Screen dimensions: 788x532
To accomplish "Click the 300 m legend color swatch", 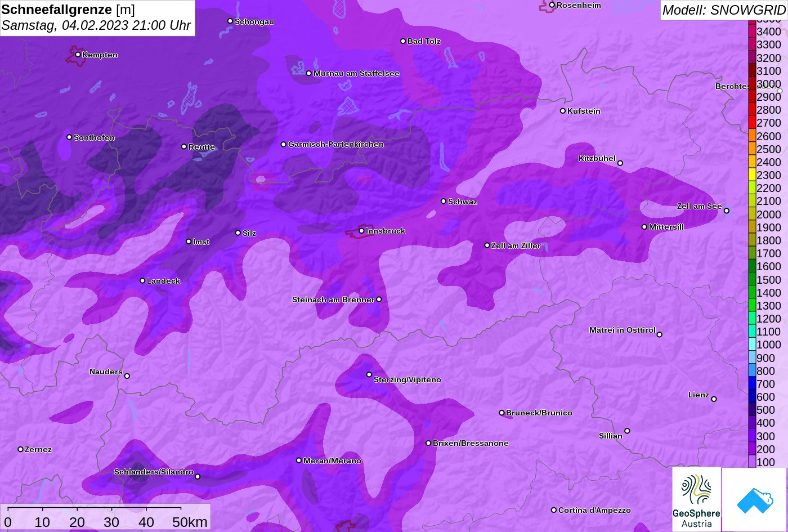I will (x=751, y=436).
